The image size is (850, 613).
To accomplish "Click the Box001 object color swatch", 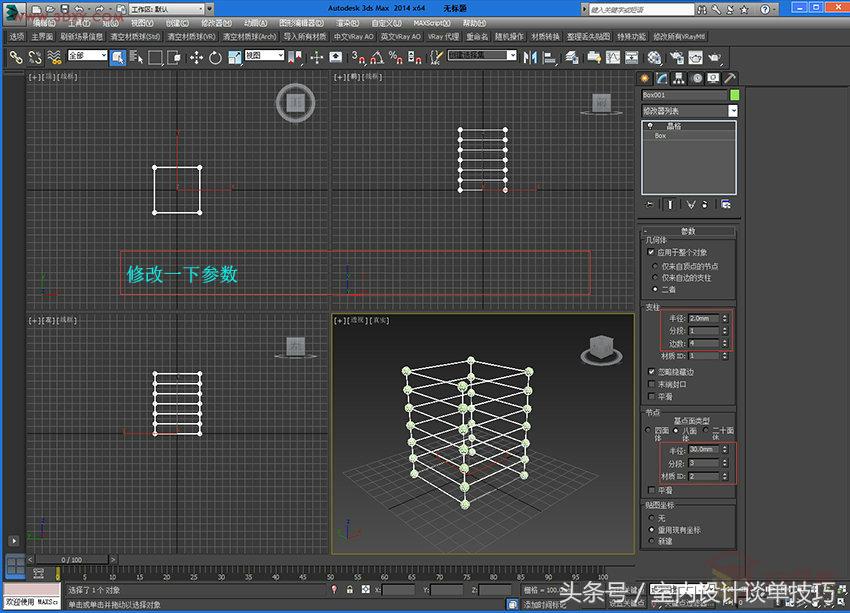I will (x=735, y=94).
